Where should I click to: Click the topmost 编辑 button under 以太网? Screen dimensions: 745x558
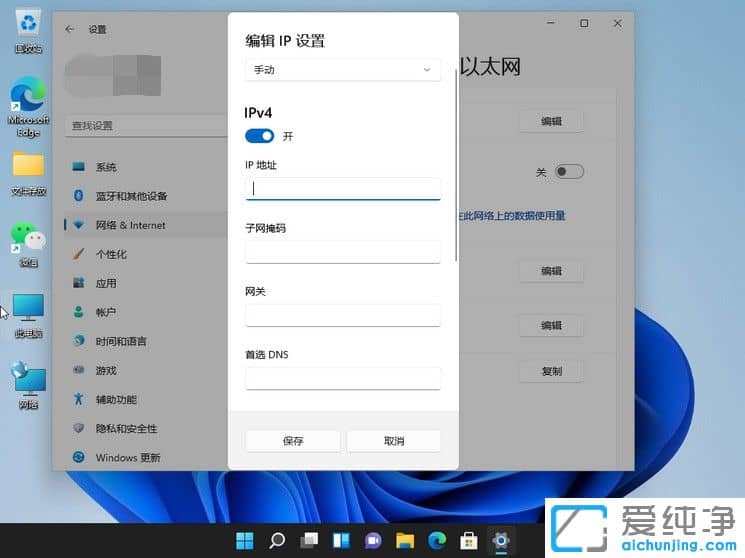pos(551,121)
